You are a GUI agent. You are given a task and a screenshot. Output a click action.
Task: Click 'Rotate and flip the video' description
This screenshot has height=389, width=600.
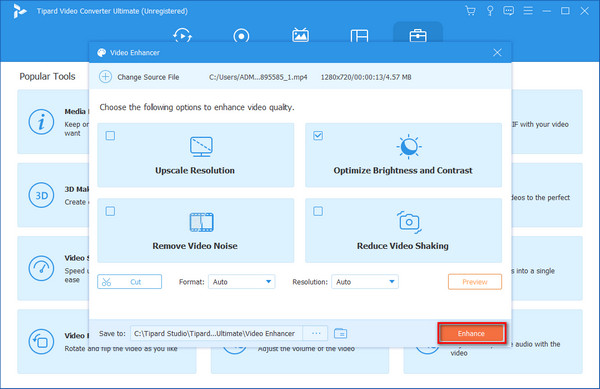pos(121,349)
